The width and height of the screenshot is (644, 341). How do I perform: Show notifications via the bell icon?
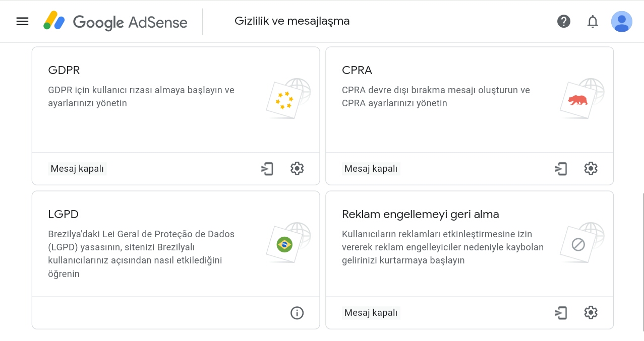[x=593, y=21]
